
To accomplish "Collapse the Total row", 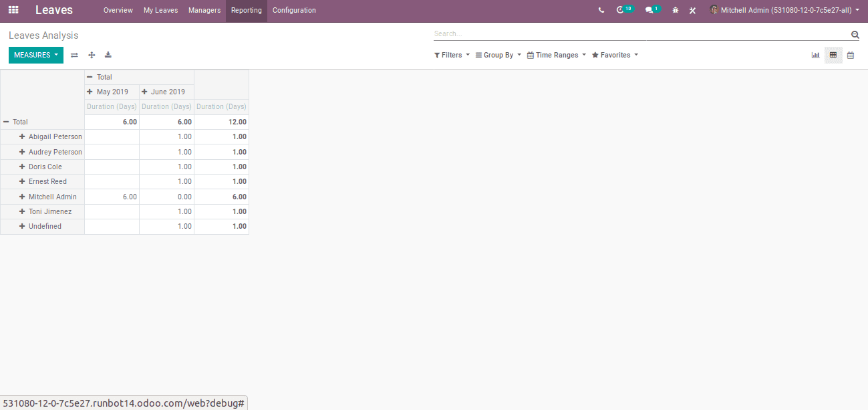I will point(16,122).
